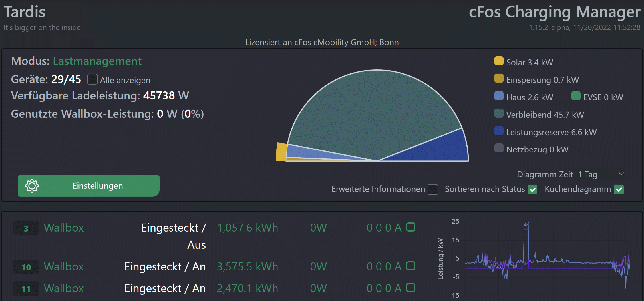Click the light blue Haus legend swatch

[x=499, y=96]
